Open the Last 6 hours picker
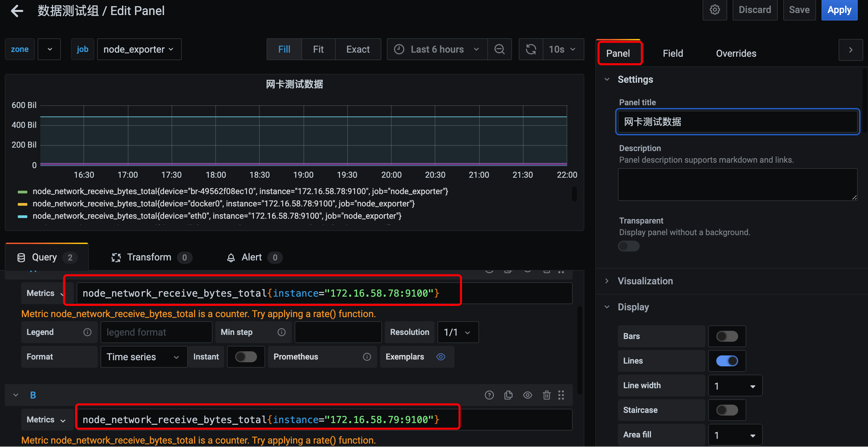Screen dimensions: 868x447 click(x=437, y=49)
